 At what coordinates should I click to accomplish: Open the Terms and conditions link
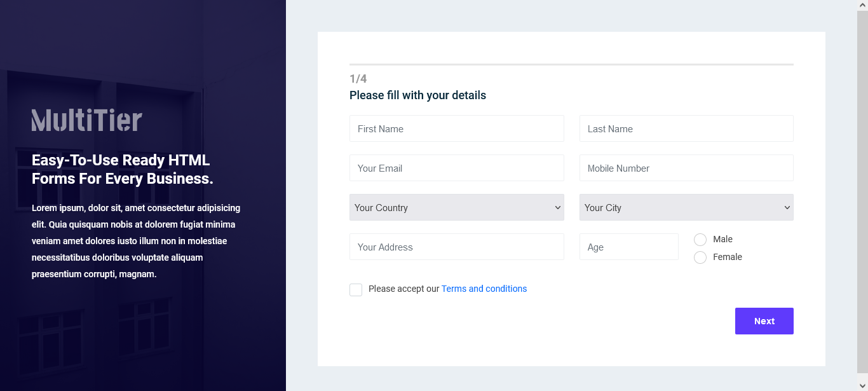pos(484,289)
